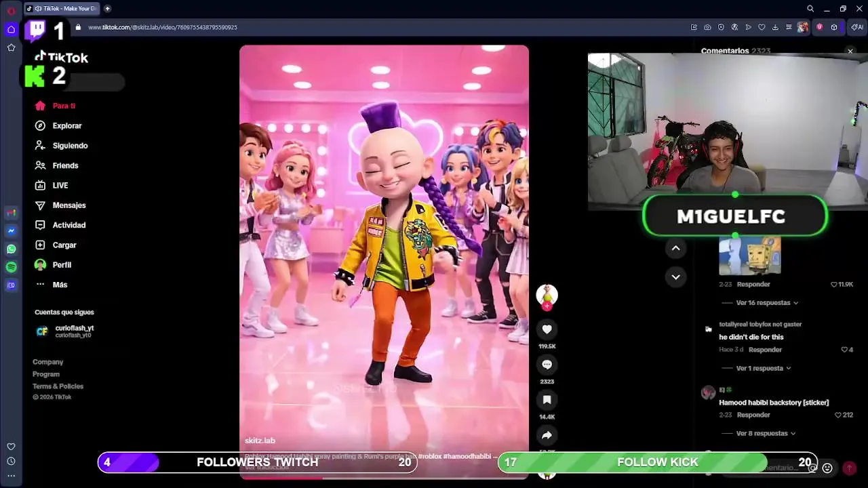868x488 pixels.
Task: Like the video with the heart button
Action: point(547,329)
